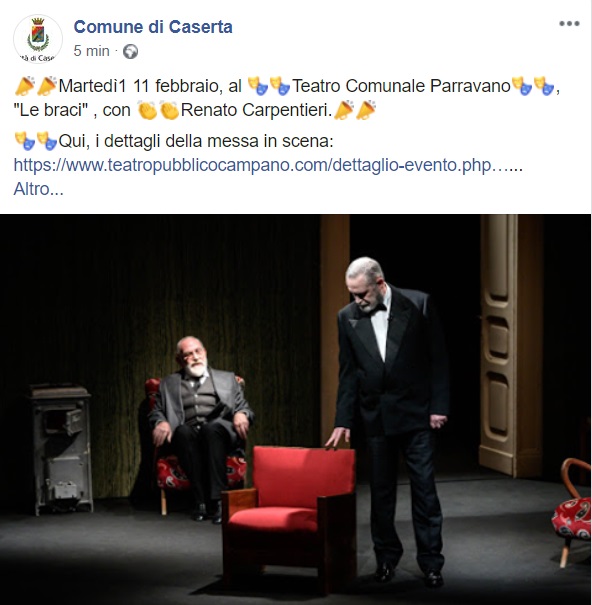The width and height of the screenshot is (592, 605).
Task: Click the 5 min timestamp
Action: point(91,51)
